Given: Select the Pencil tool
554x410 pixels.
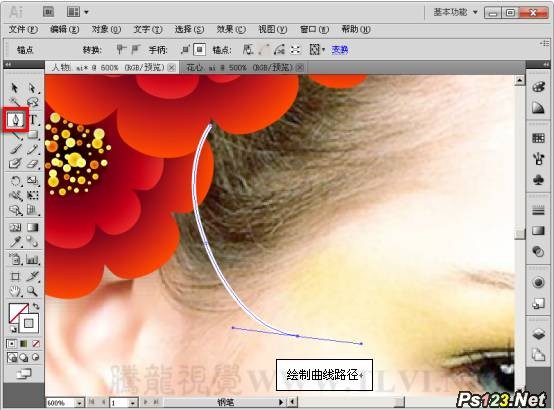Looking at the screenshot, I should [33, 150].
